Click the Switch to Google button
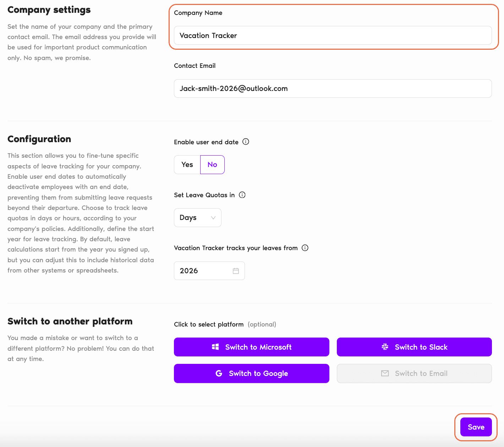The image size is (504, 447). (251, 373)
